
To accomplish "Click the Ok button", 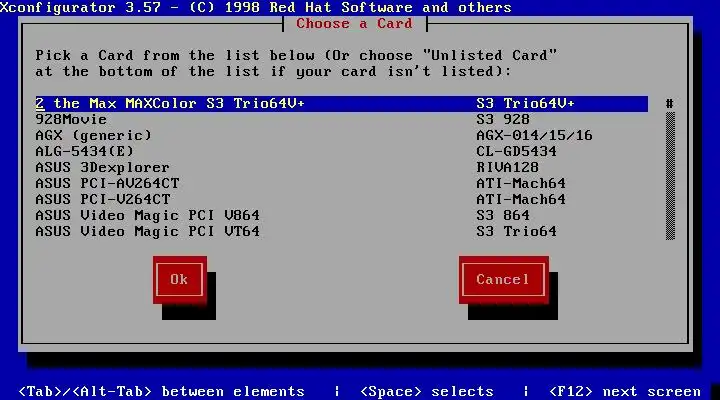I will tap(180, 280).
